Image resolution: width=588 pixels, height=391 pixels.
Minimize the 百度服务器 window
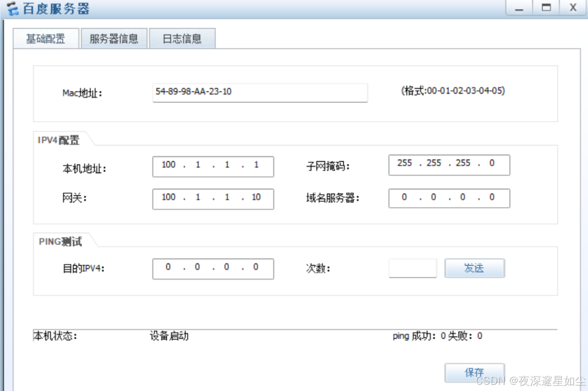(519, 8)
